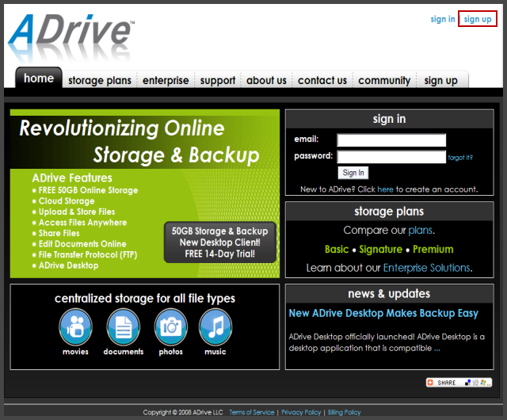
Task: Click File Transfer Protocol (FTP) feature text
Action: (88, 254)
